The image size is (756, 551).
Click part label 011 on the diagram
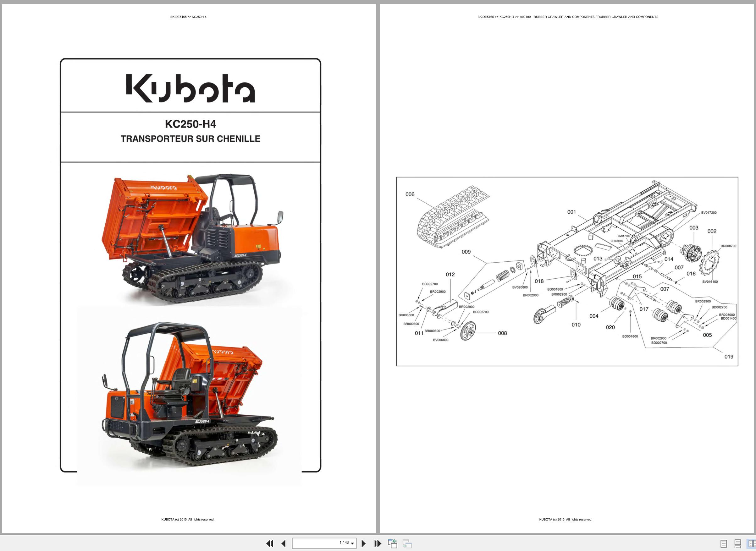pos(419,333)
